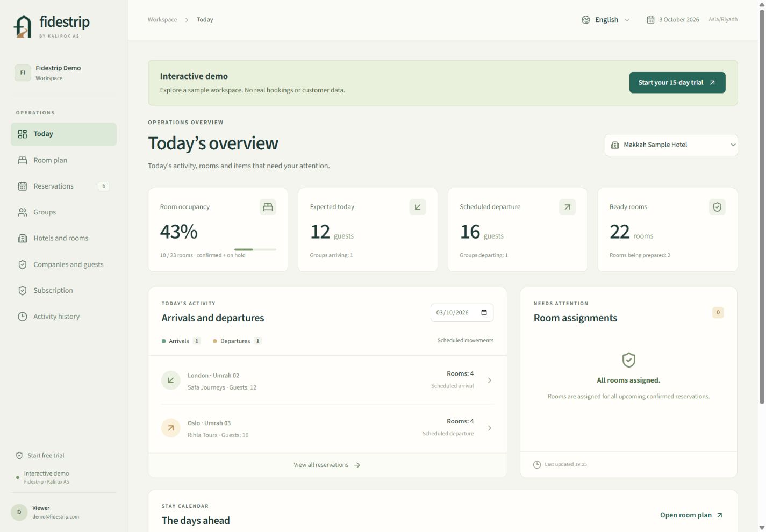Screen dimensions: 766x532
Task: Click the 03/10/2026 date input field
Action: pyautogui.click(x=462, y=313)
